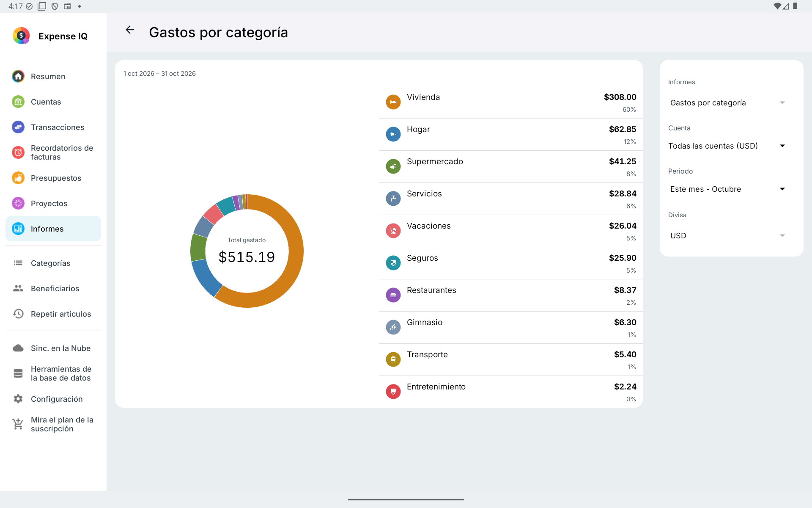Image resolution: width=812 pixels, height=508 pixels.
Task: Click the Vacaciones category icon
Action: pyautogui.click(x=393, y=231)
